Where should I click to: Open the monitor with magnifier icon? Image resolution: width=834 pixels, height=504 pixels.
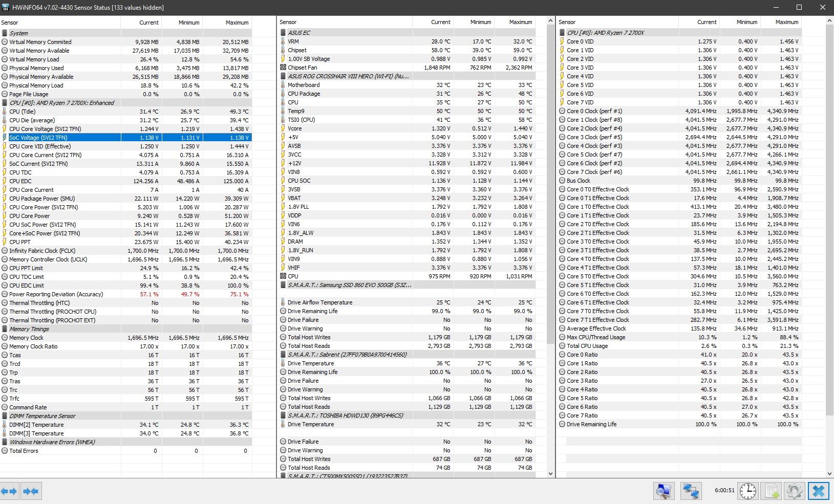point(664,491)
